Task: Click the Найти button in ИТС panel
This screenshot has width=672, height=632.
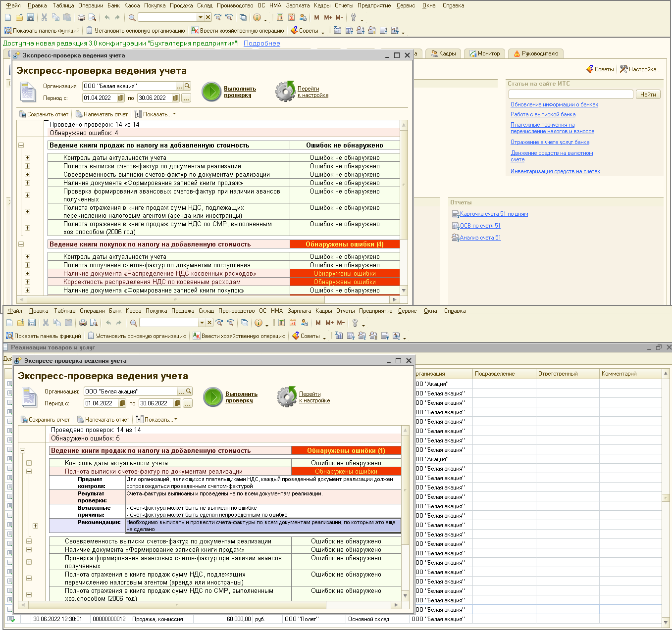Action: 648,95
